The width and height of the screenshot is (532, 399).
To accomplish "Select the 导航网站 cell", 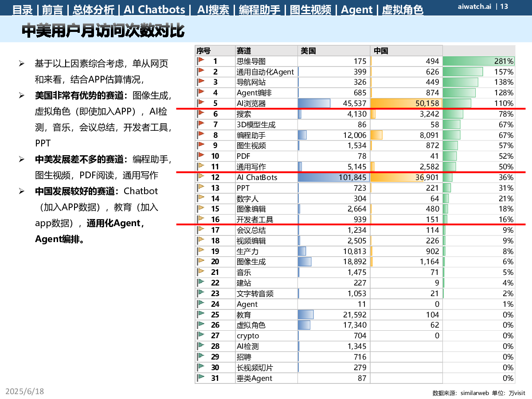I will (x=266, y=82).
